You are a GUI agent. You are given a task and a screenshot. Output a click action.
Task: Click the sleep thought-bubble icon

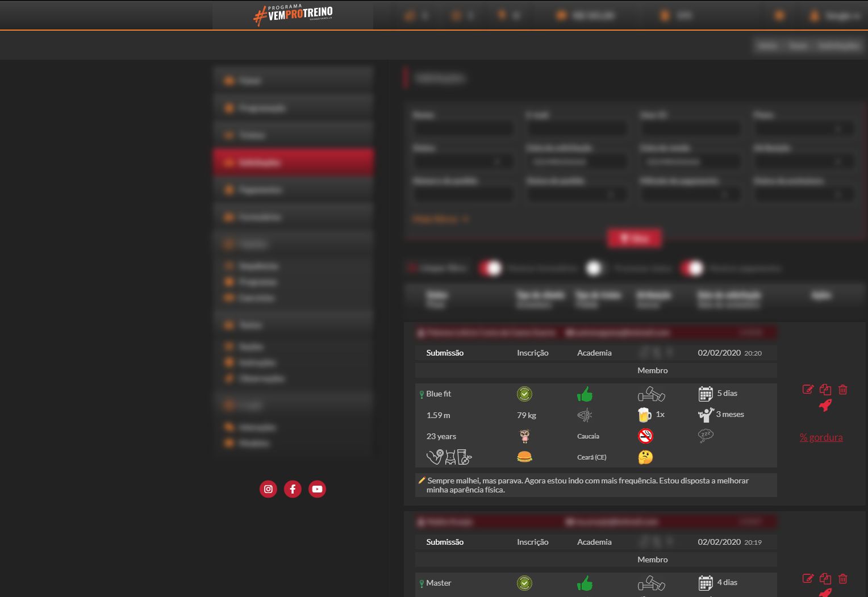tap(706, 436)
